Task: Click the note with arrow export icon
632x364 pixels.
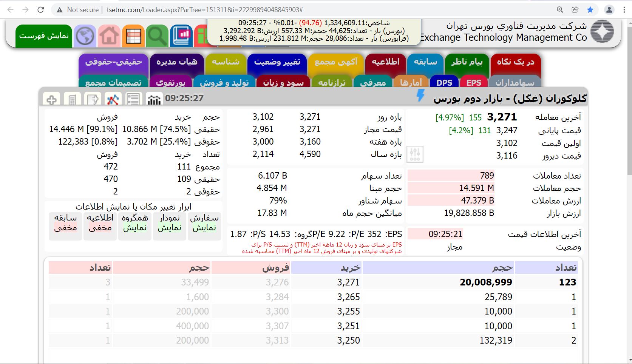Action: pyautogui.click(x=93, y=99)
